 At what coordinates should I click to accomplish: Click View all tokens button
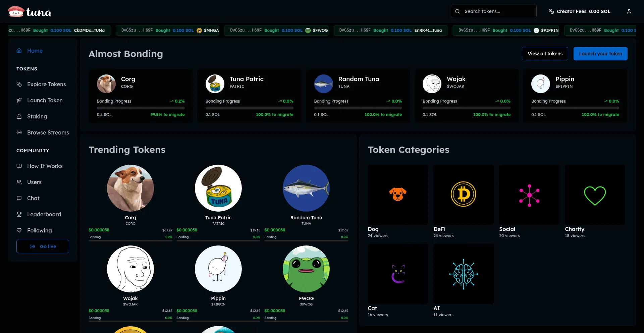point(545,54)
